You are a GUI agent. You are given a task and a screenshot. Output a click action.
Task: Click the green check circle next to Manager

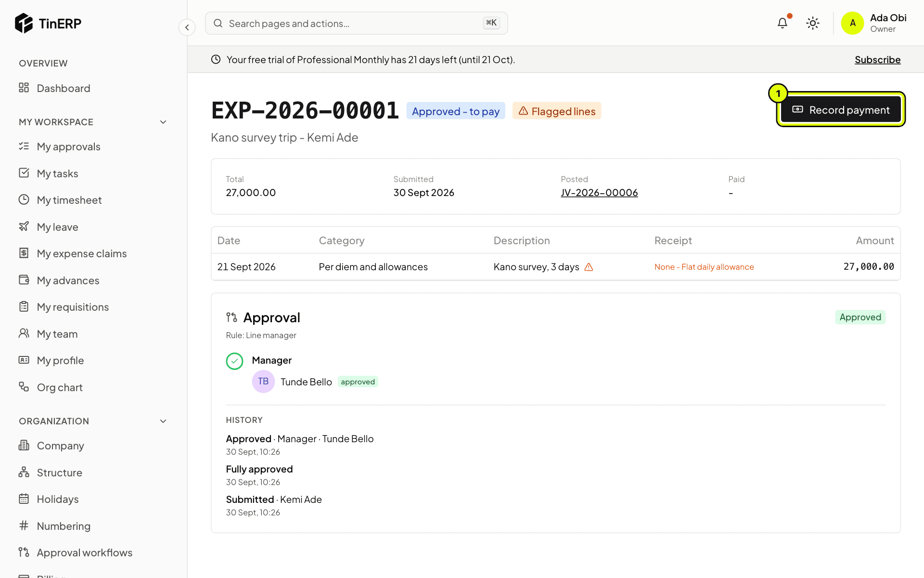(x=234, y=361)
